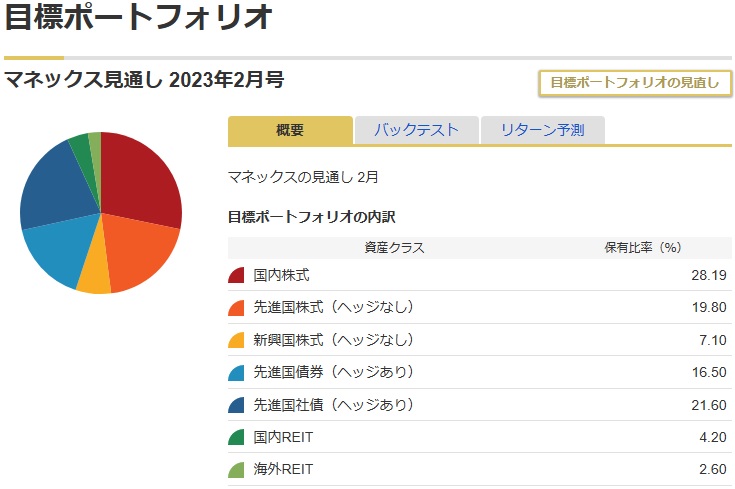This screenshot has height=489, width=735.
Task: Click the yellow 新興国株式 legend icon
Action: pyautogui.click(x=237, y=340)
